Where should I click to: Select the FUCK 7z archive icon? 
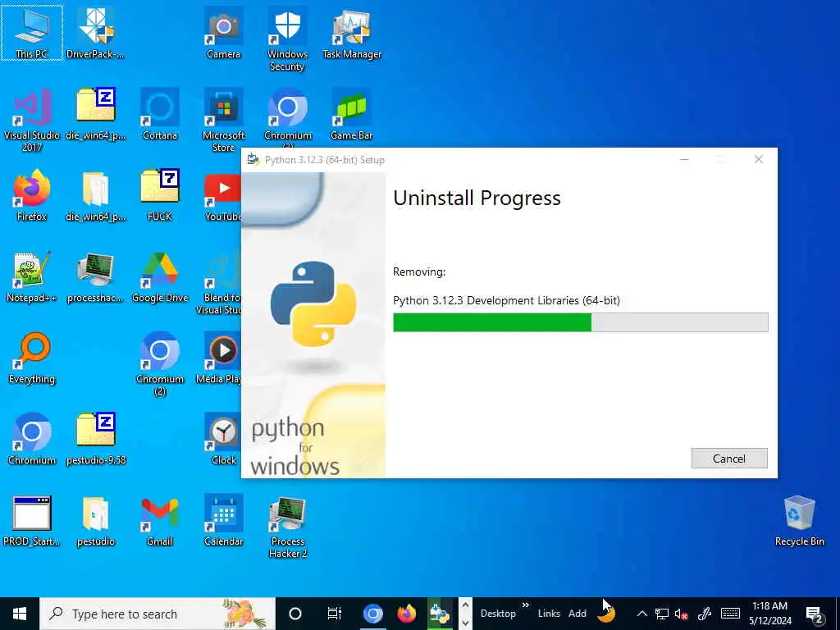point(160,195)
